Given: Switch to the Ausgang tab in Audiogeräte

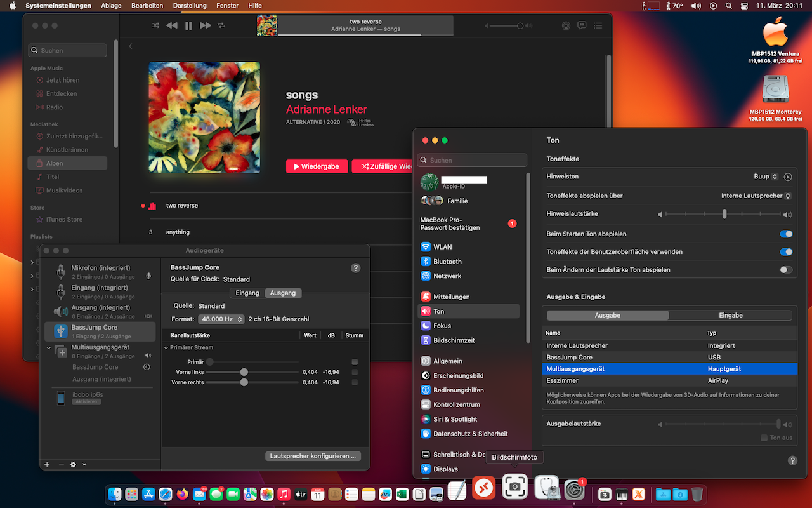Looking at the screenshot, I should coord(283,293).
